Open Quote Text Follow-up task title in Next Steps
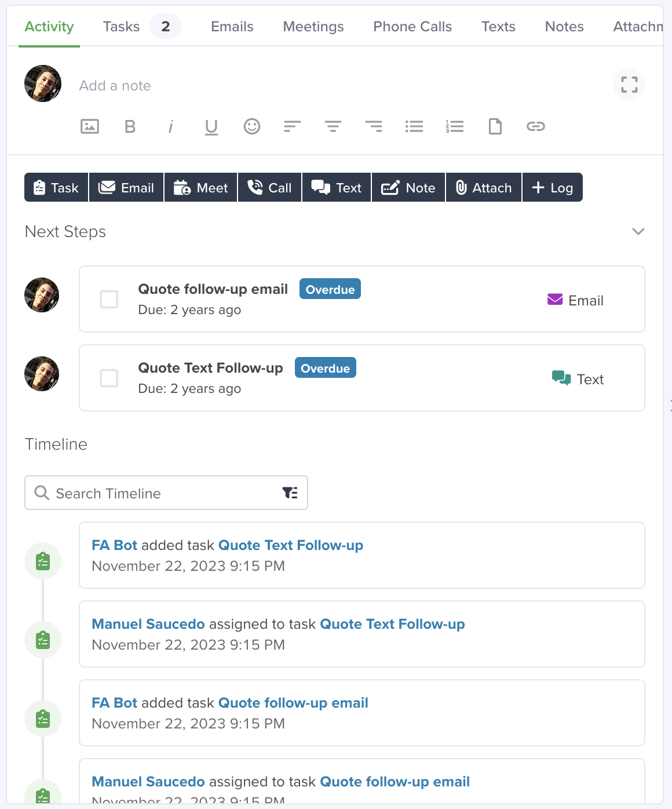 (x=210, y=367)
